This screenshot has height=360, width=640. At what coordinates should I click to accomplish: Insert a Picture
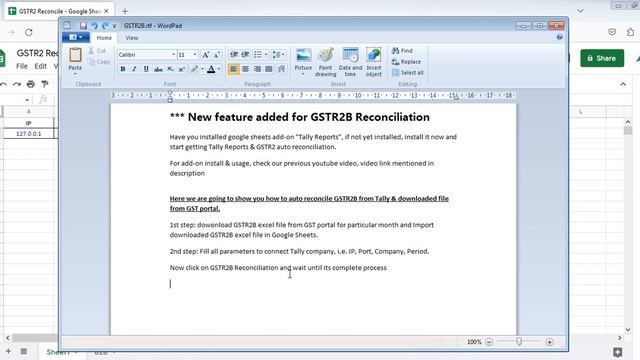pos(303,62)
